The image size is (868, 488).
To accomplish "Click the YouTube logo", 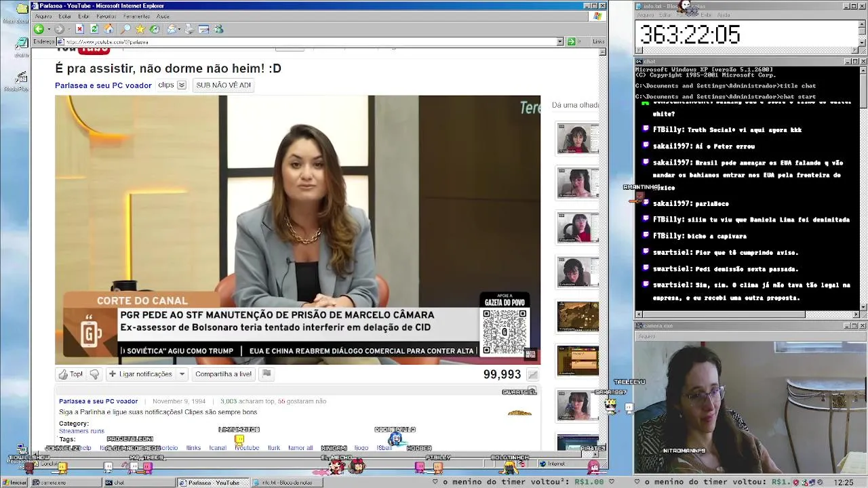I will pos(83,49).
